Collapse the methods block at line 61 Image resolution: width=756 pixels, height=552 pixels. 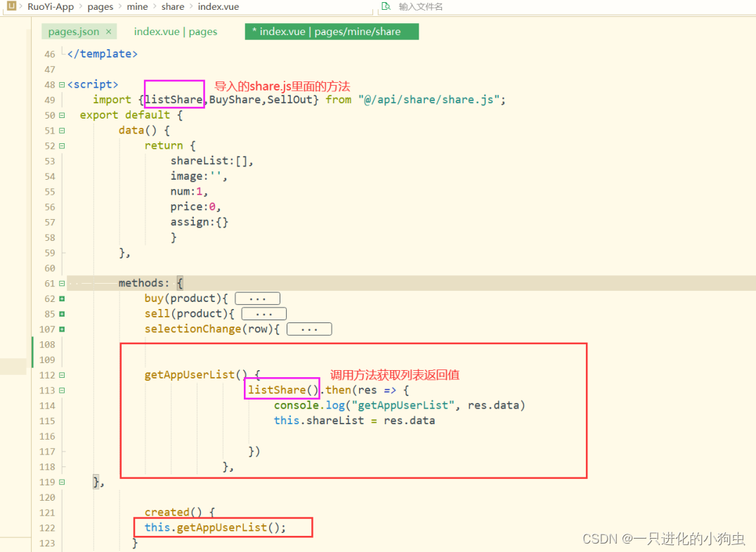(x=62, y=284)
